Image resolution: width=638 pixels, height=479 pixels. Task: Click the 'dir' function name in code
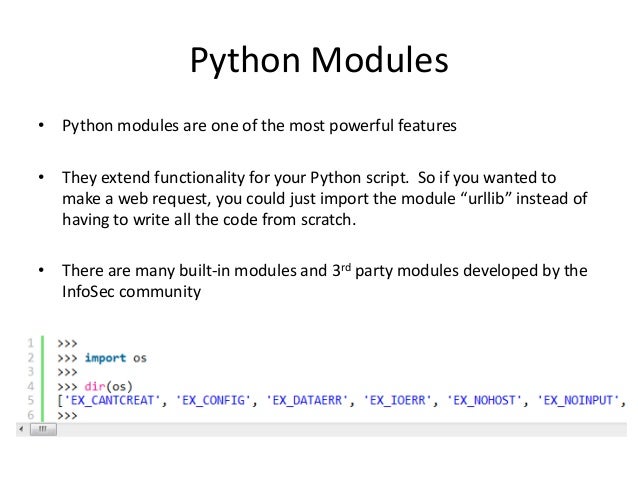click(x=94, y=386)
